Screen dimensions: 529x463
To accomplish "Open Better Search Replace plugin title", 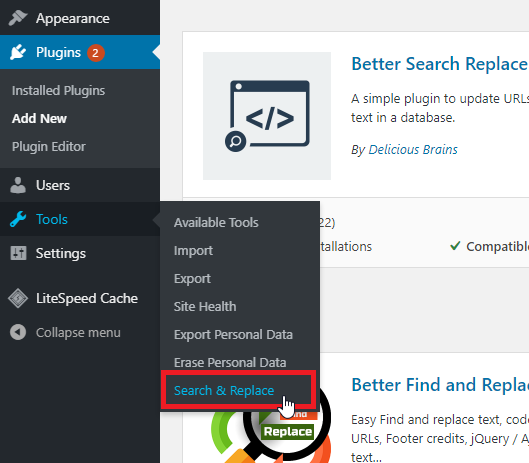I will point(440,64).
